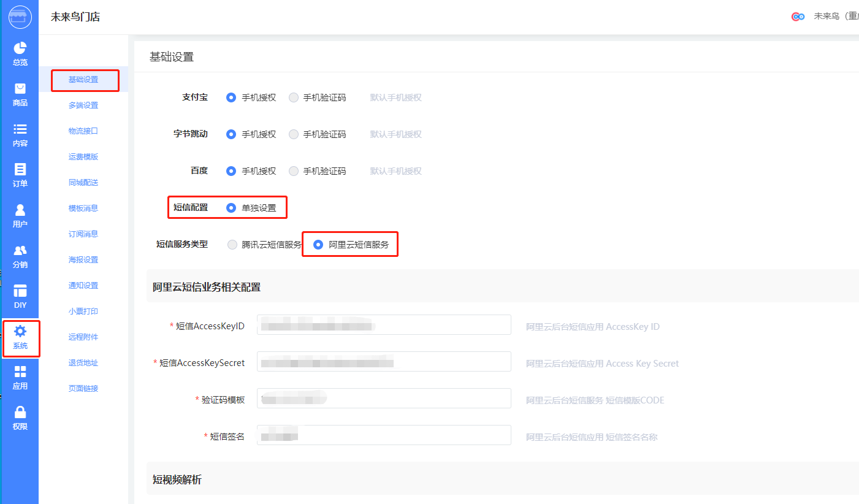Open the 运费模版 settings page

83,157
